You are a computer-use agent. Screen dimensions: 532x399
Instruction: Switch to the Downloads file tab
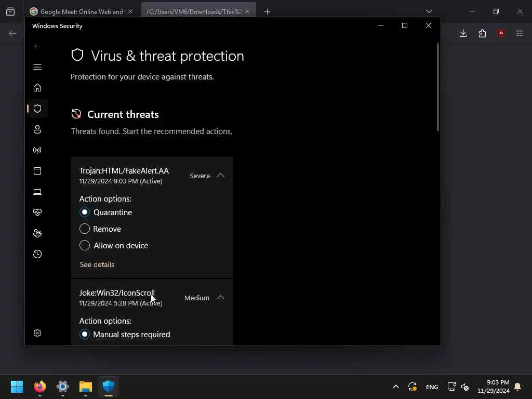point(198,11)
